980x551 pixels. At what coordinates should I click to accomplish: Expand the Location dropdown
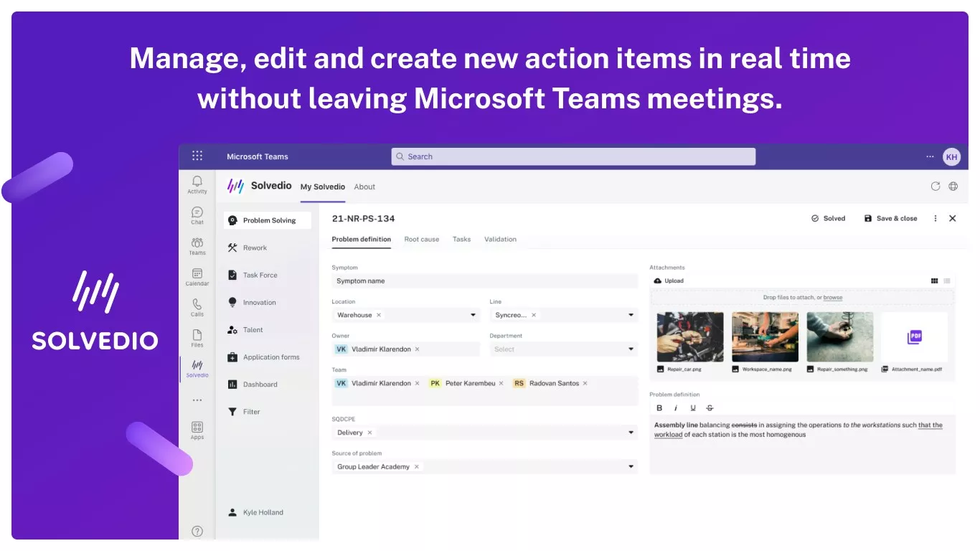[473, 315]
